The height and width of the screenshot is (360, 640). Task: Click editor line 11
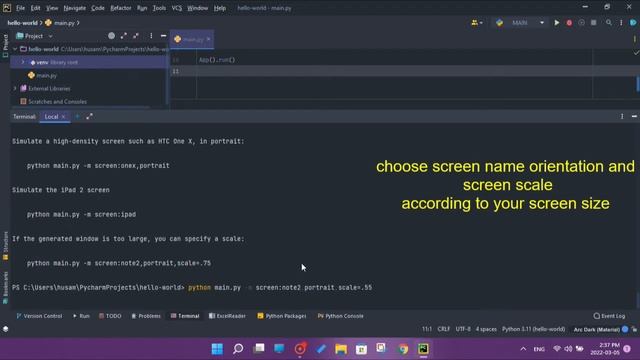404,71
